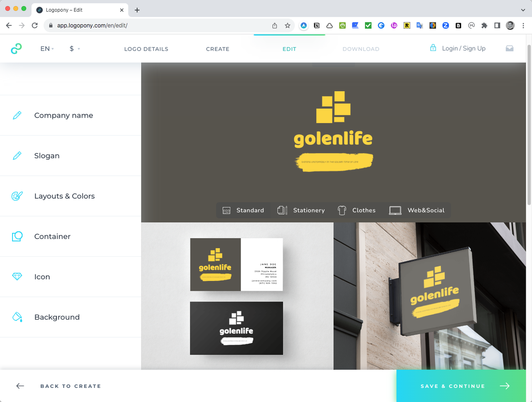The height and width of the screenshot is (402, 532).
Task: Switch to the Logo Details step
Action: pyautogui.click(x=146, y=49)
